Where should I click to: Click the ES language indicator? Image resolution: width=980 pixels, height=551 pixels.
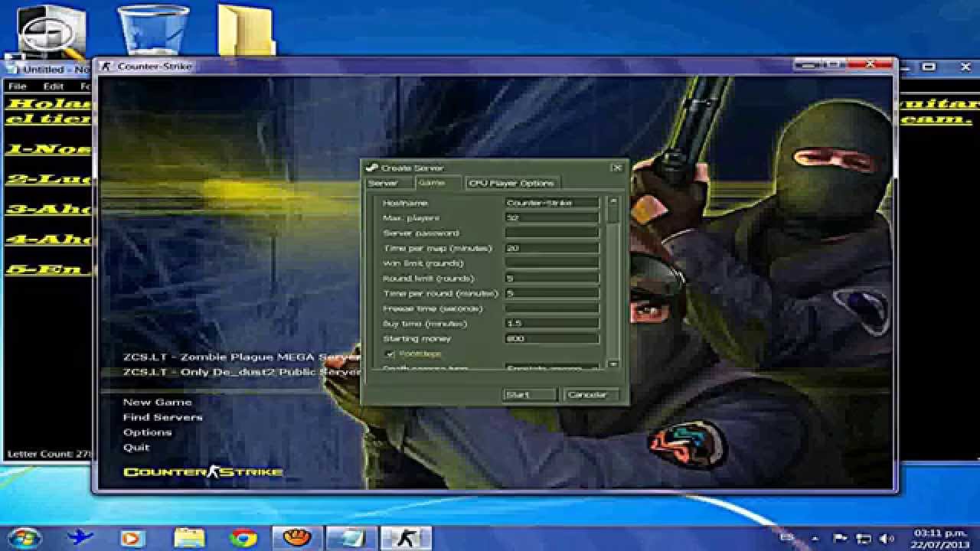[x=786, y=537]
